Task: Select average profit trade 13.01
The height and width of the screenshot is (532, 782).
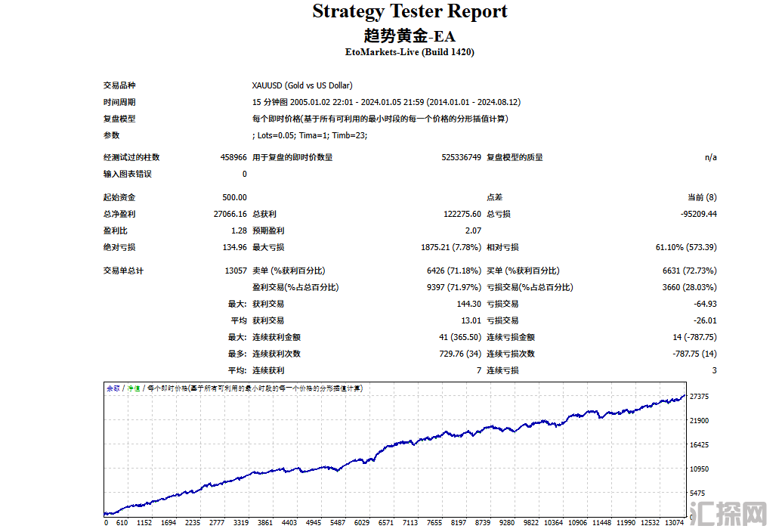Action: [x=471, y=320]
